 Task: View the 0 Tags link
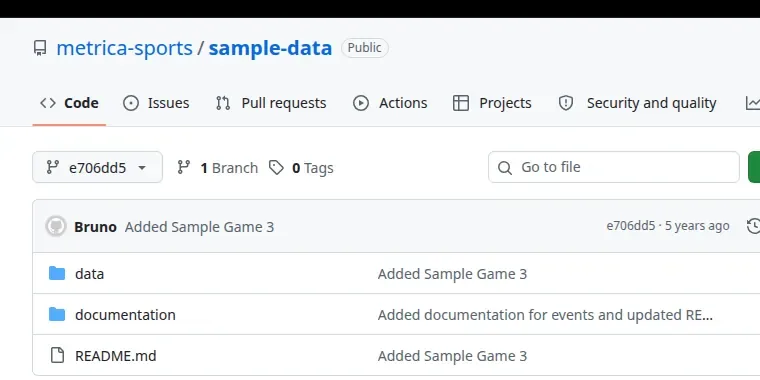click(x=301, y=168)
